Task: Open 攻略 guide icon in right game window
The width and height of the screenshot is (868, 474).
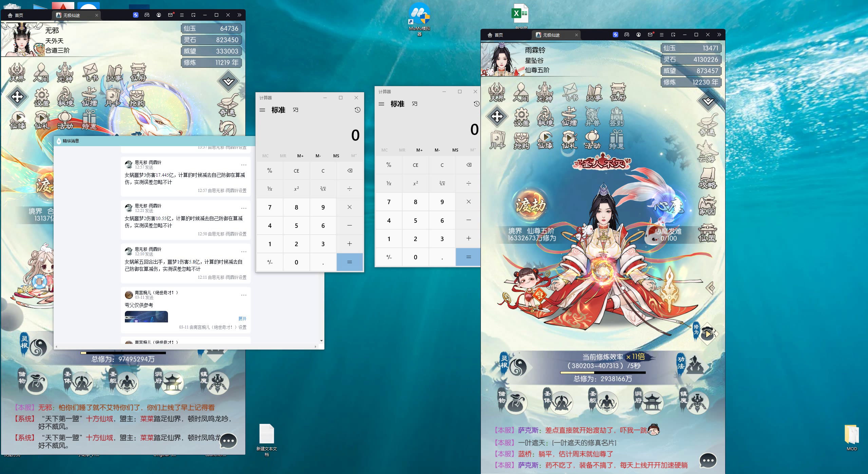Action: pyautogui.click(x=707, y=178)
